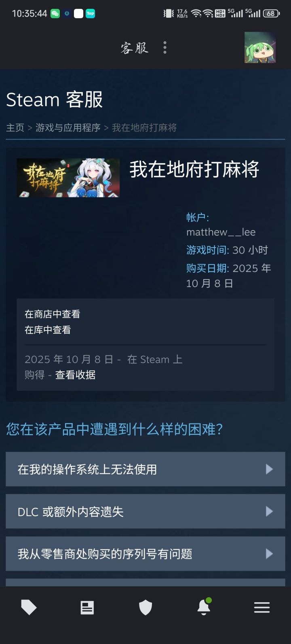Open the three-dot menu beside 客服
291x644 pixels.
(164, 47)
